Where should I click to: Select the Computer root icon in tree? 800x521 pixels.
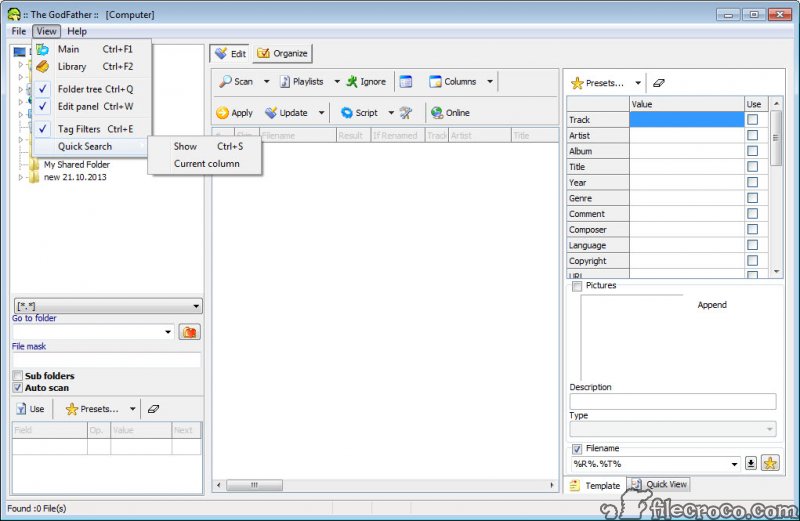tap(19, 52)
